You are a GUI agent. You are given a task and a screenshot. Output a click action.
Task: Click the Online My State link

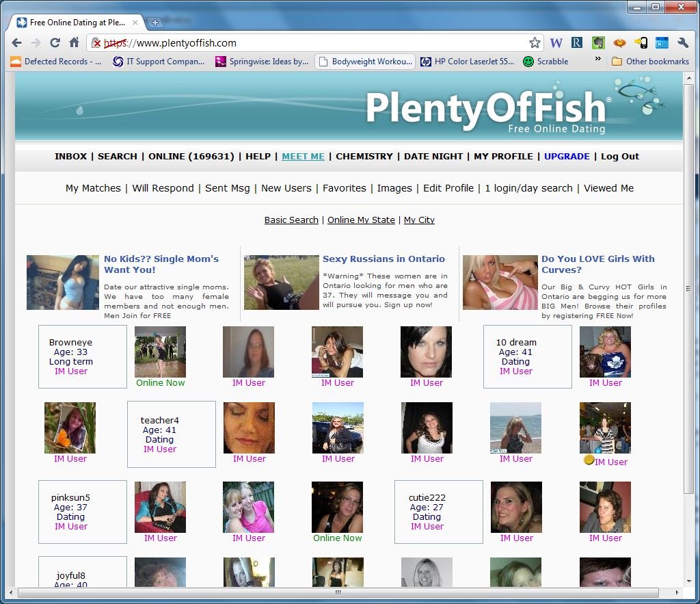361,220
